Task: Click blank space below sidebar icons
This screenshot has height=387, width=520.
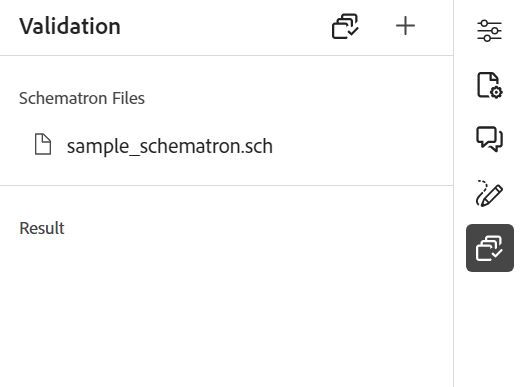Action: point(487,330)
